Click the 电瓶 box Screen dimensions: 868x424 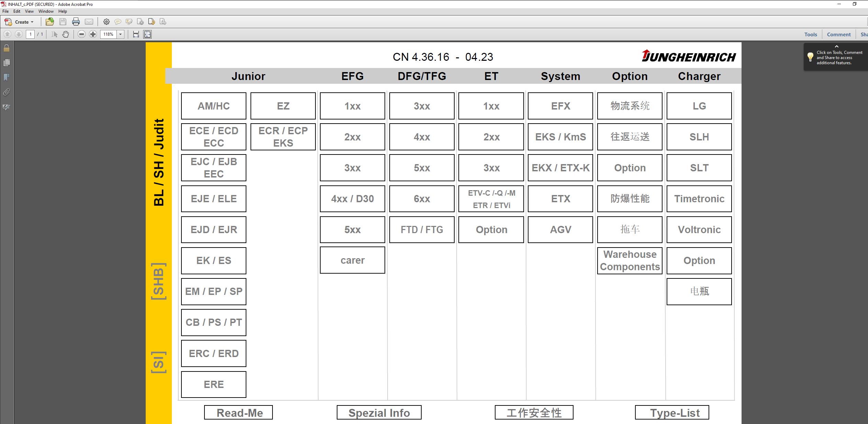tap(699, 291)
